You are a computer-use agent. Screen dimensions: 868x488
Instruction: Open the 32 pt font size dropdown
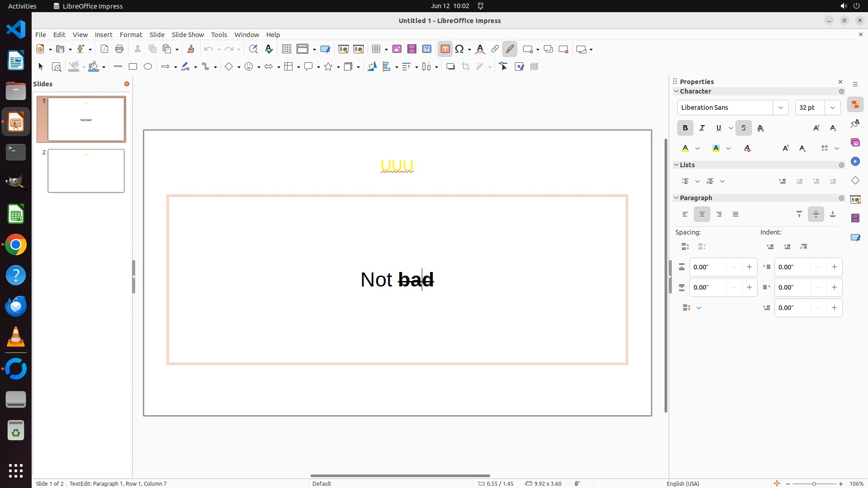pos(833,108)
